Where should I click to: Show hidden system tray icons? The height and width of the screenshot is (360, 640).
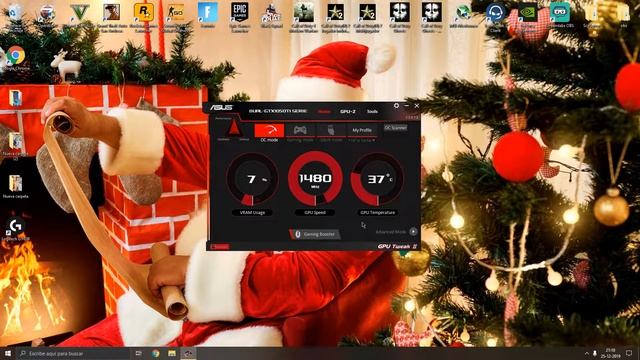coord(587,353)
